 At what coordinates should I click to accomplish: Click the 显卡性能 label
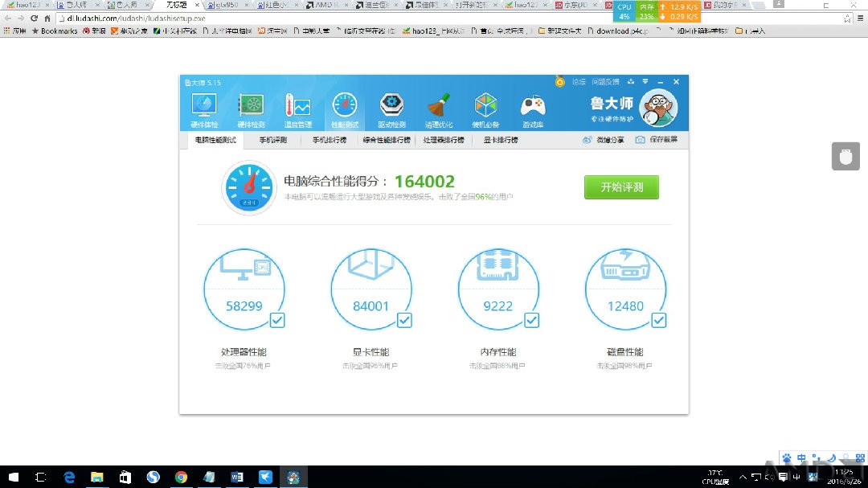[371, 352]
